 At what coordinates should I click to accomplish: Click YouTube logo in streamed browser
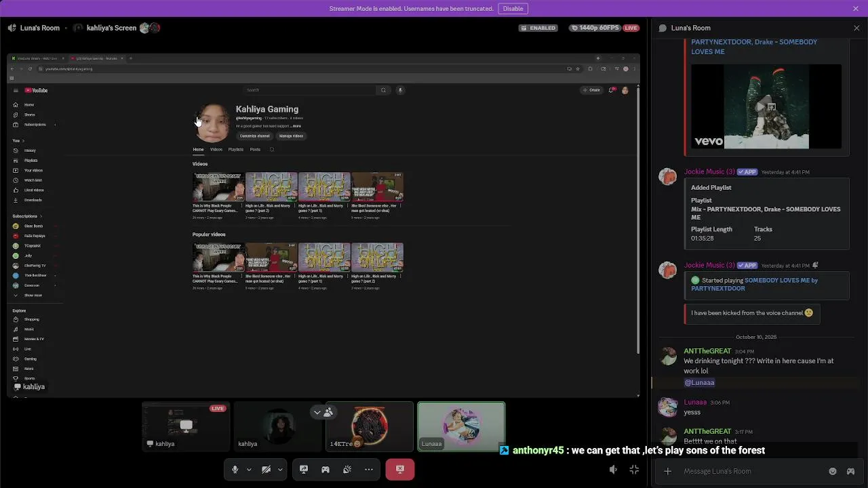point(37,90)
